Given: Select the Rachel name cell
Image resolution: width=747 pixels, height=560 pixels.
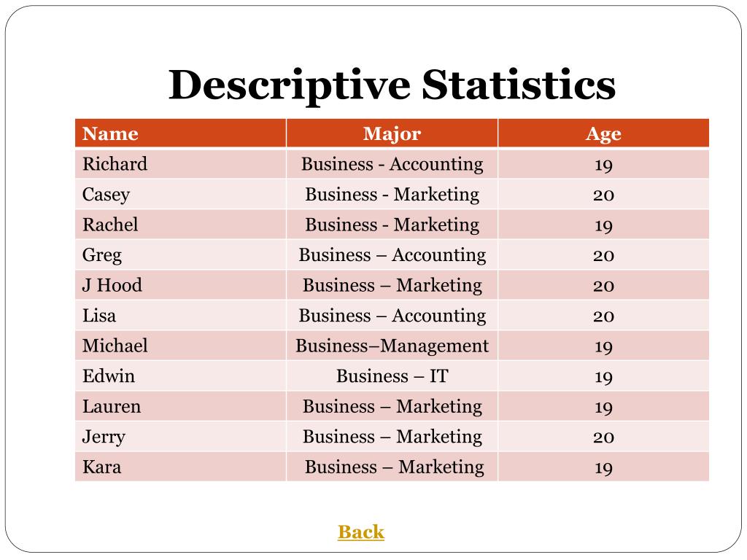Looking at the screenshot, I should (x=181, y=225).
